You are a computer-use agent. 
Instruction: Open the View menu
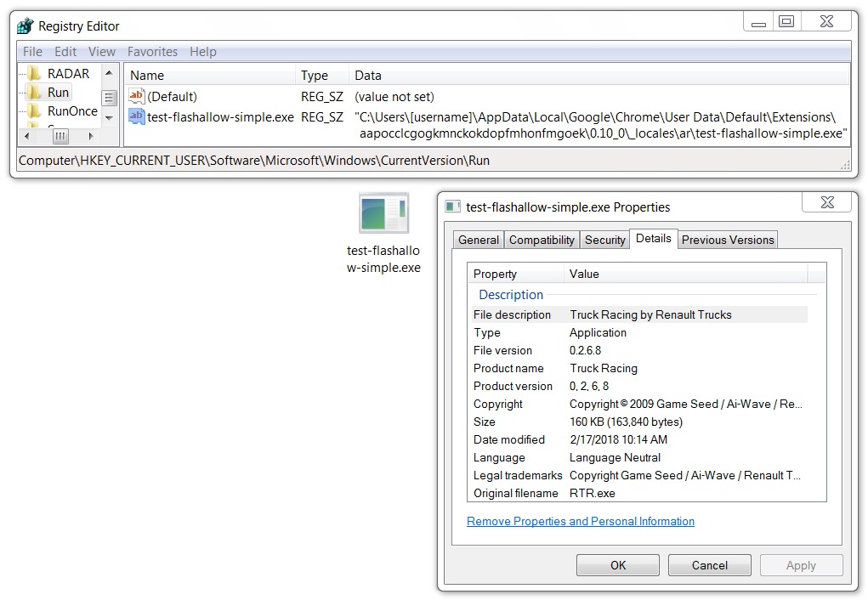(x=102, y=52)
